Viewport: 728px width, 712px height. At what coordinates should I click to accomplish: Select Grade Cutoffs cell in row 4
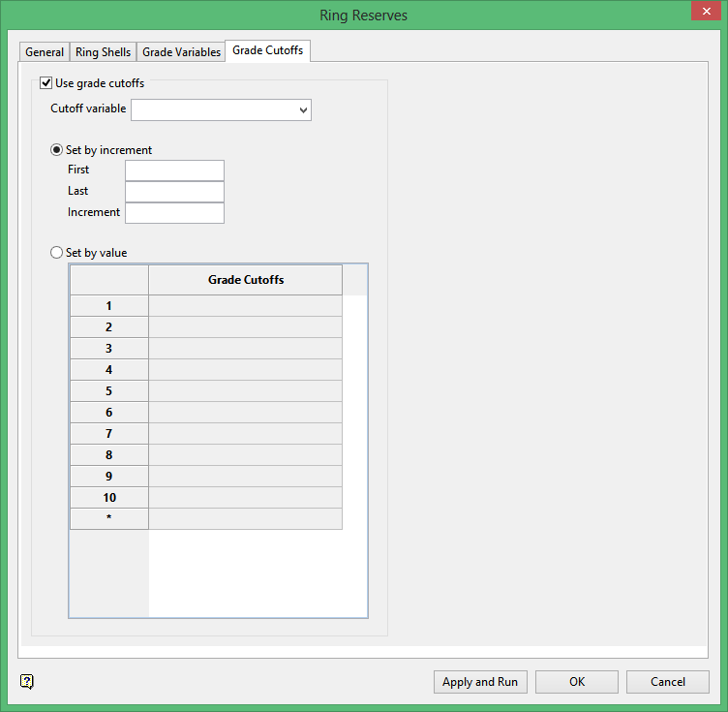click(x=245, y=370)
